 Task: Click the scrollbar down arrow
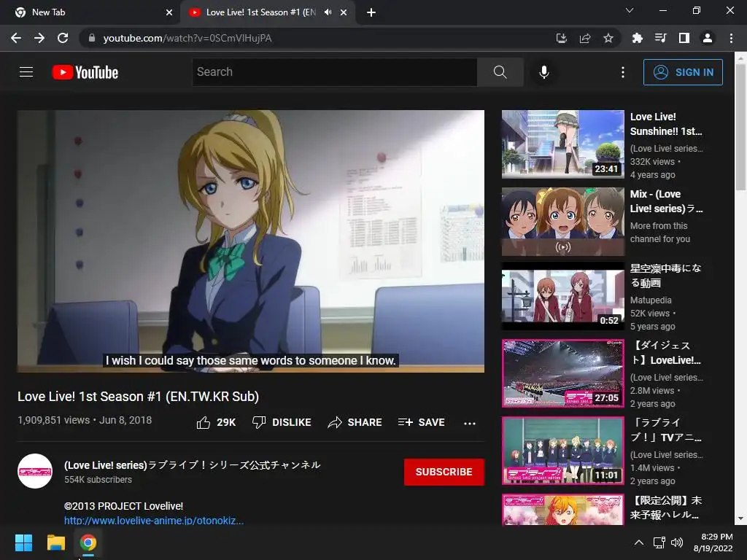click(740, 518)
